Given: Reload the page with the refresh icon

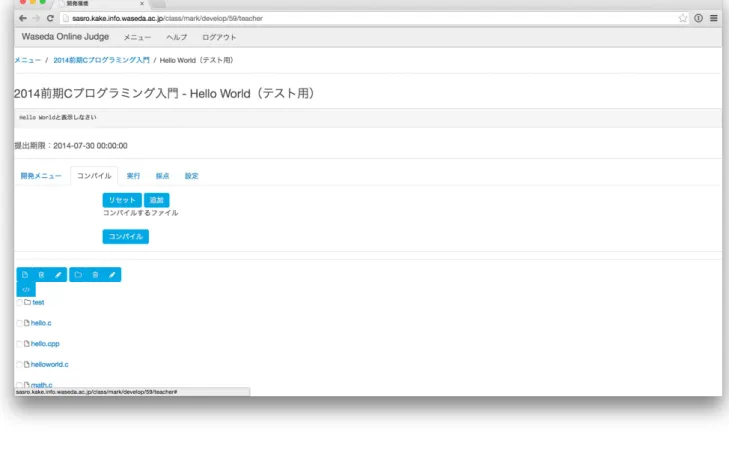Looking at the screenshot, I should pos(50,18).
